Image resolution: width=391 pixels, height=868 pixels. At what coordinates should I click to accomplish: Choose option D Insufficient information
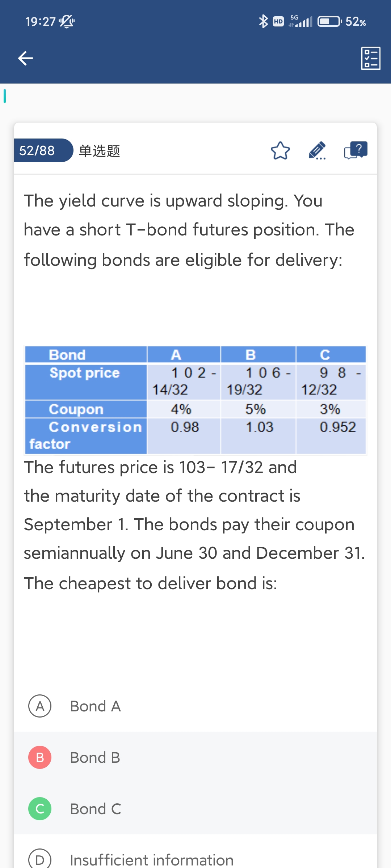click(x=151, y=859)
